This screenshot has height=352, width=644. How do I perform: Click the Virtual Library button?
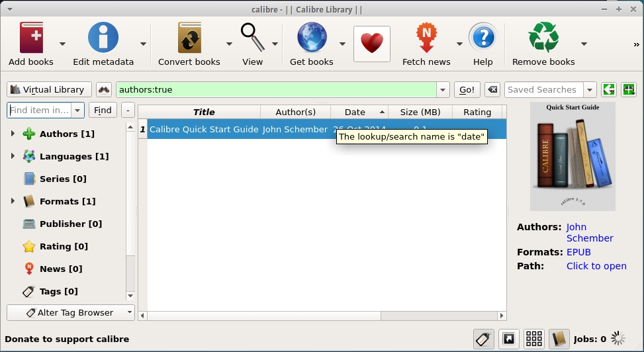point(49,89)
